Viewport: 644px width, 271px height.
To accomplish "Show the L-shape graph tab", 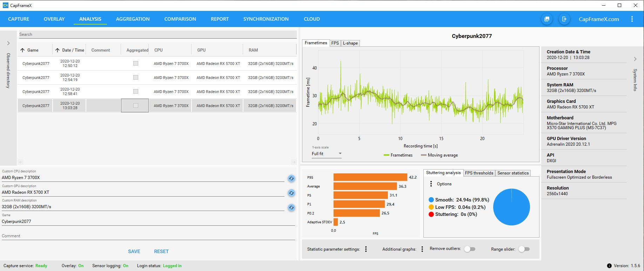I will 350,43.
